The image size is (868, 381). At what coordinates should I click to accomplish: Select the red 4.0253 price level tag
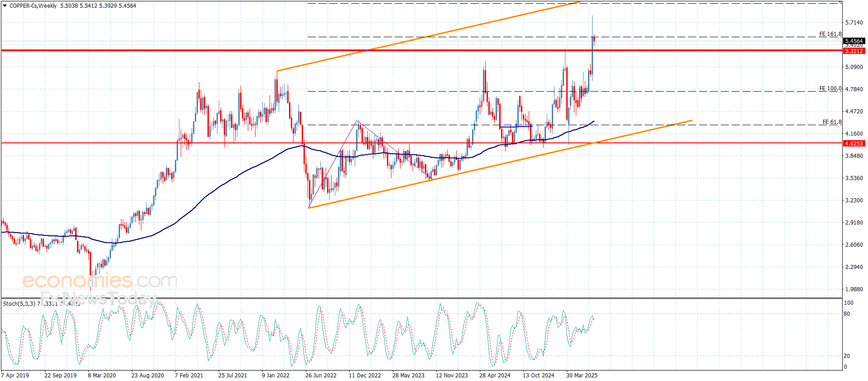tap(854, 143)
